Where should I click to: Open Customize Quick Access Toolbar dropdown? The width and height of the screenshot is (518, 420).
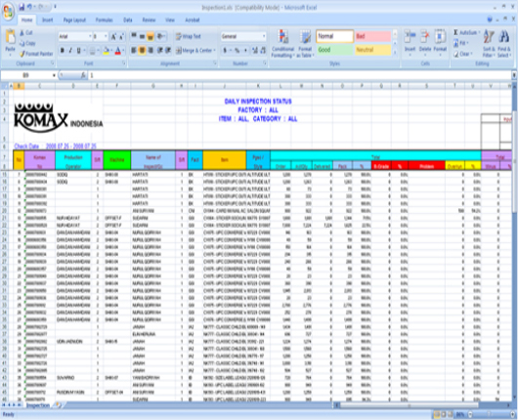[55, 7]
